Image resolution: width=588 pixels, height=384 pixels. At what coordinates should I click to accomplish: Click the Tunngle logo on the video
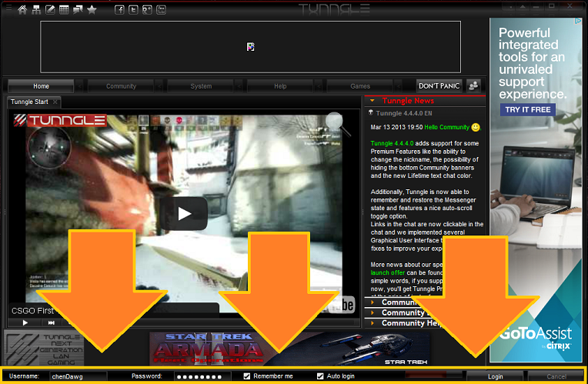pyautogui.click(x=60, y=120)
